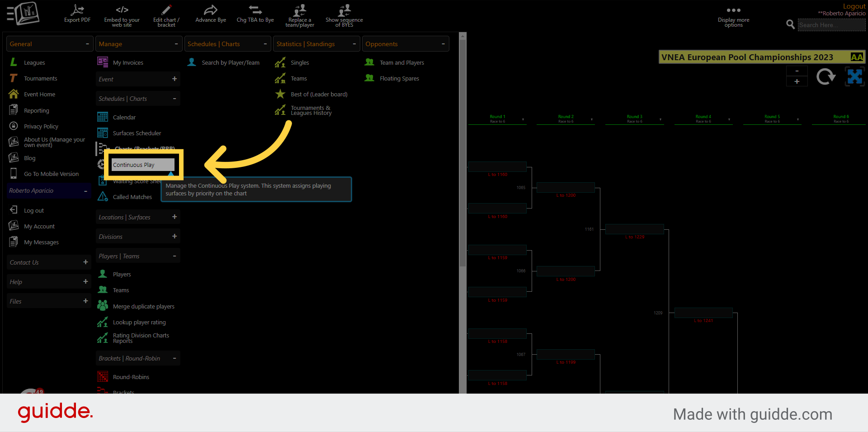Open Called Matches via the warning icon

click(x=103, y=196)
